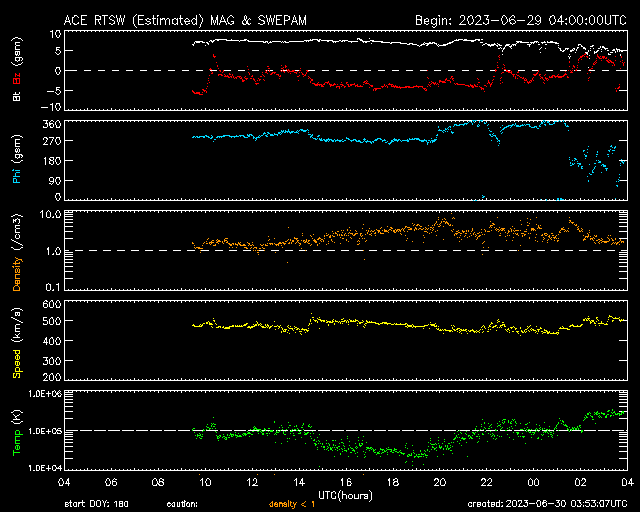Click the 600 tick on Speed axis

[x=52, y=305]
